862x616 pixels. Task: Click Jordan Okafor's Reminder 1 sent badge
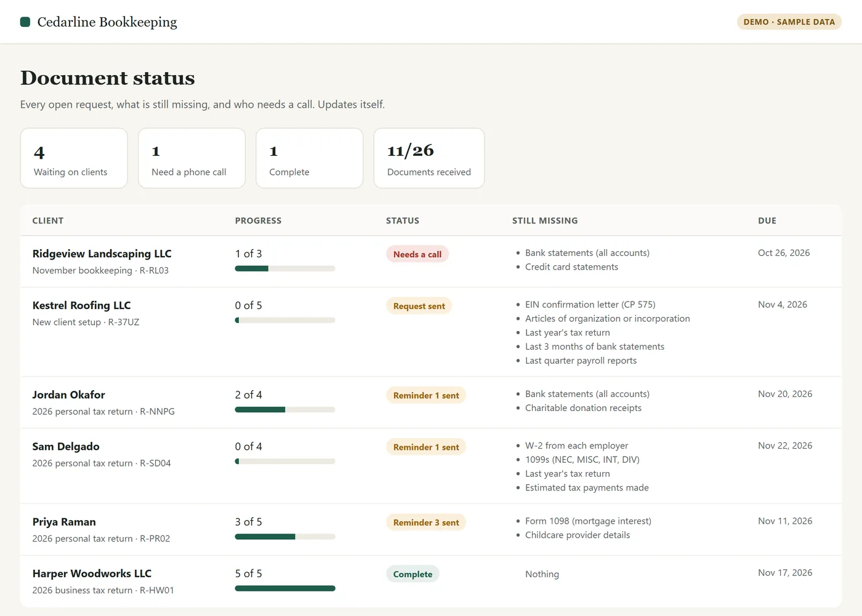tap(426, 395)
